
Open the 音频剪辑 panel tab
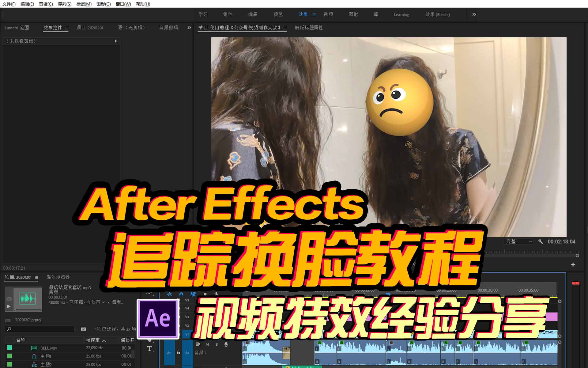tap(168, 28)
